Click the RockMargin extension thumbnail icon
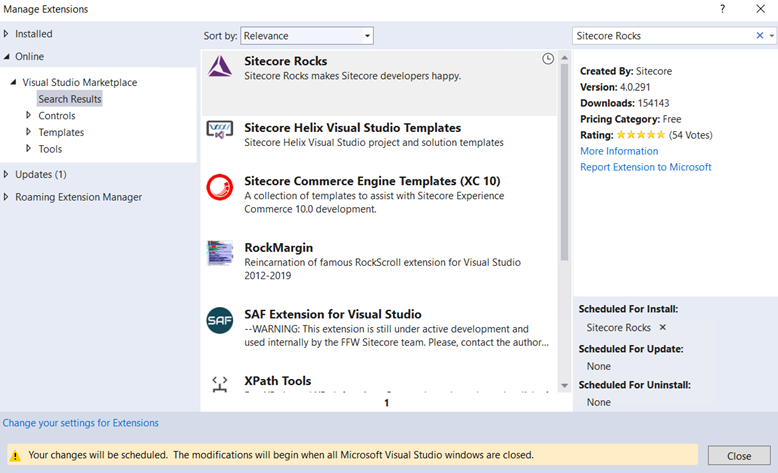The image size is (778, 473). 220,253
